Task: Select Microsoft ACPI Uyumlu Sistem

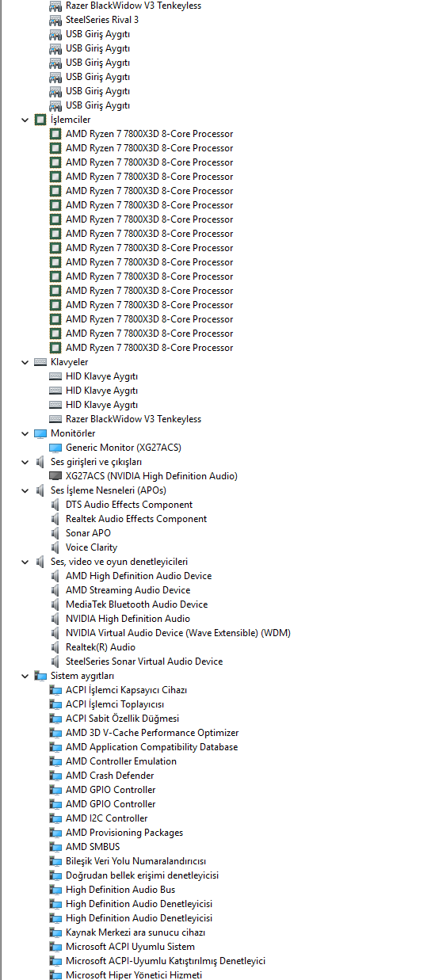Action: click(x=130, y=947)
